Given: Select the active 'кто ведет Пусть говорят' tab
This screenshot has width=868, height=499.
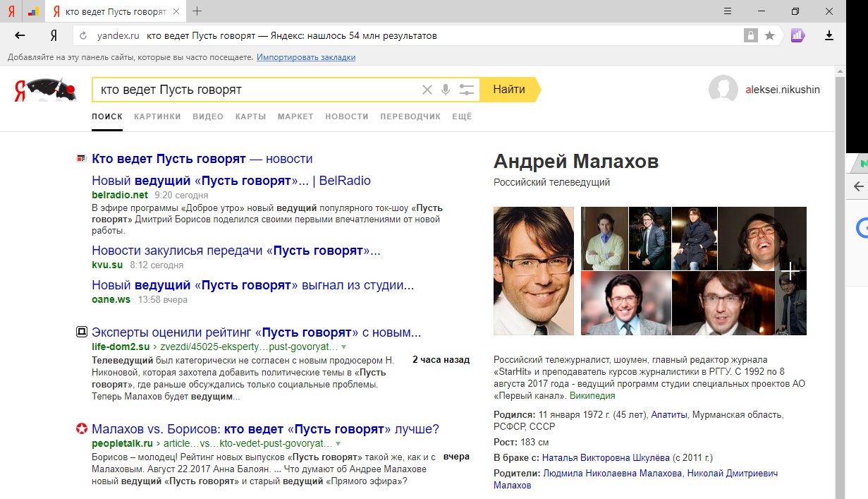Looking at the screenshot, I should coord(115,11).
